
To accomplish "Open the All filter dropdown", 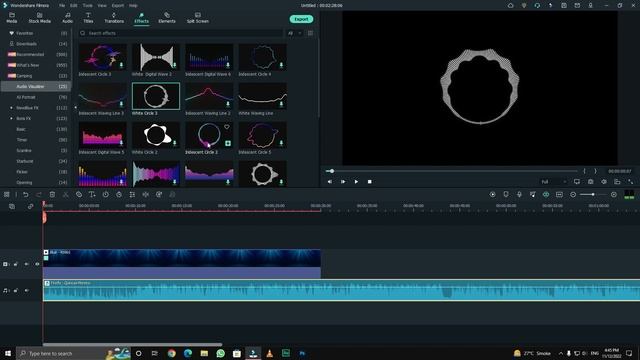I will pyautogui.click(x=294, y=33).
